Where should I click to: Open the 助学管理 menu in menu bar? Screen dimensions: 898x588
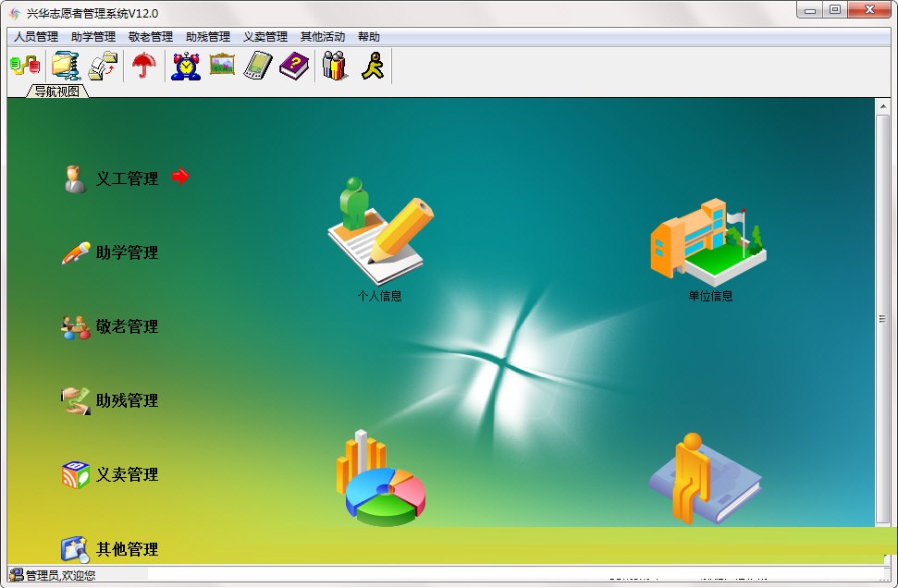[93, 37]
